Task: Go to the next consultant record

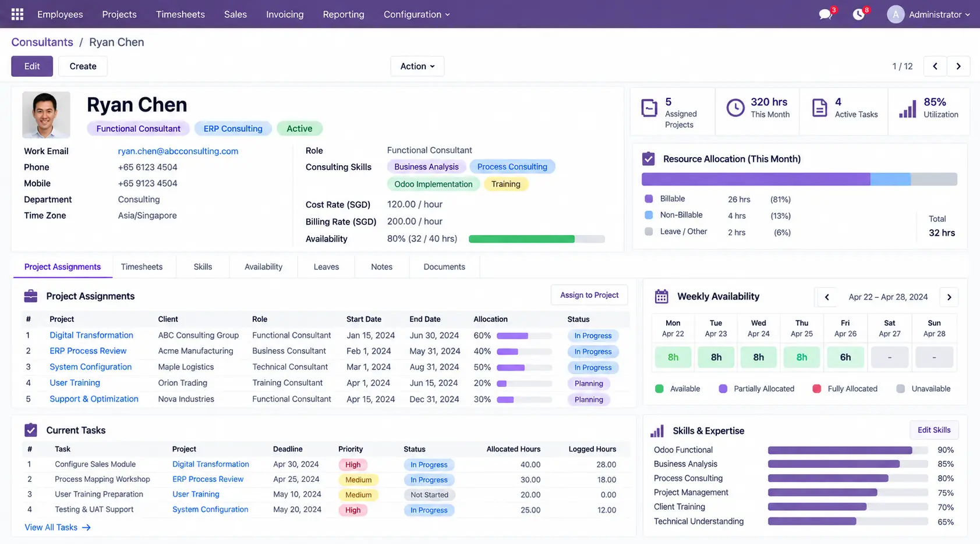Action: 958,66
